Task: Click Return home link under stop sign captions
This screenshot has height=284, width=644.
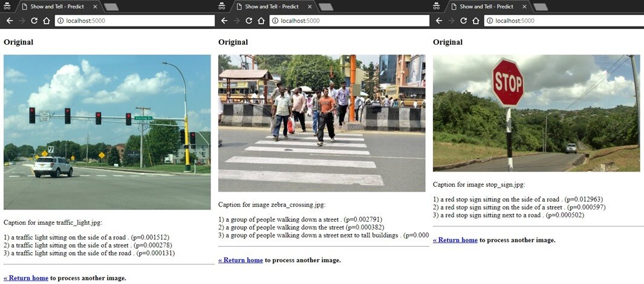Action: pos(455,240)
